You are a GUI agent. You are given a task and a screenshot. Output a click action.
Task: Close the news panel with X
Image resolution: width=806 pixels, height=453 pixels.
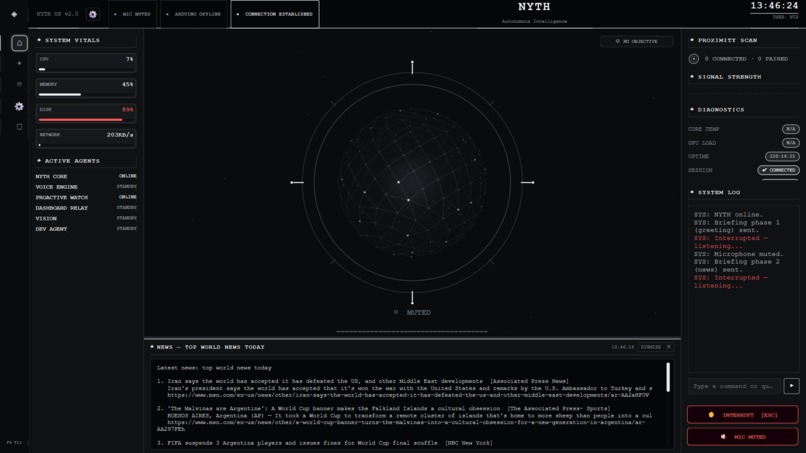[669, 347]
